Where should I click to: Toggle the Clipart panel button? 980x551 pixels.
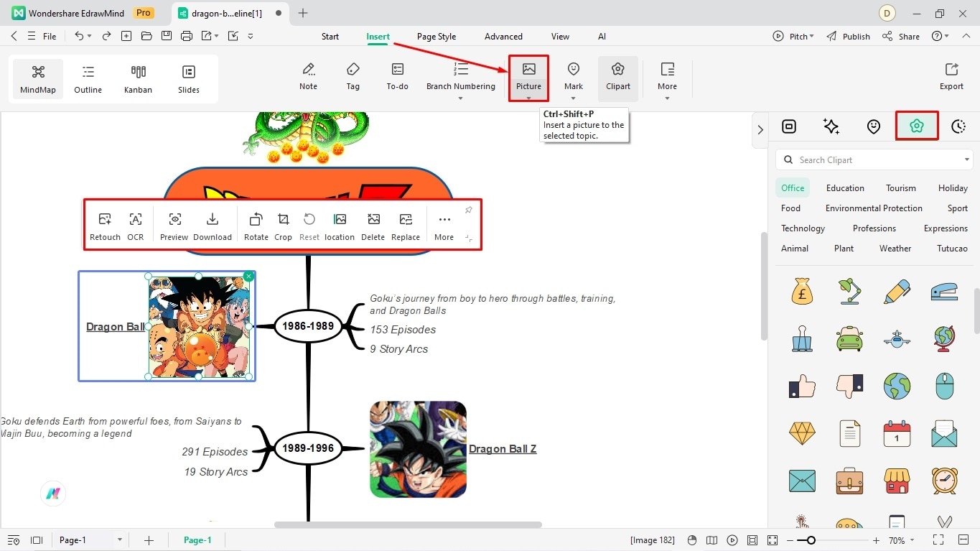tap(617, 77)
